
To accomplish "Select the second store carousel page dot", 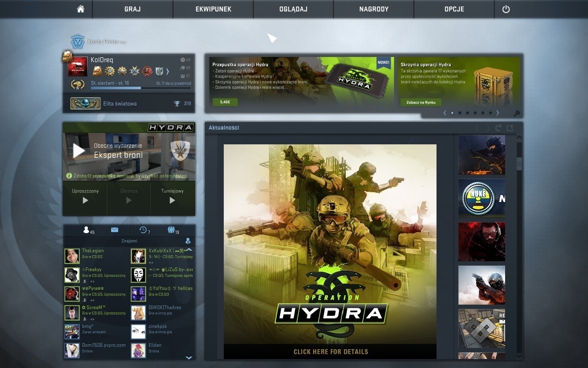I will tap(460, 113).
